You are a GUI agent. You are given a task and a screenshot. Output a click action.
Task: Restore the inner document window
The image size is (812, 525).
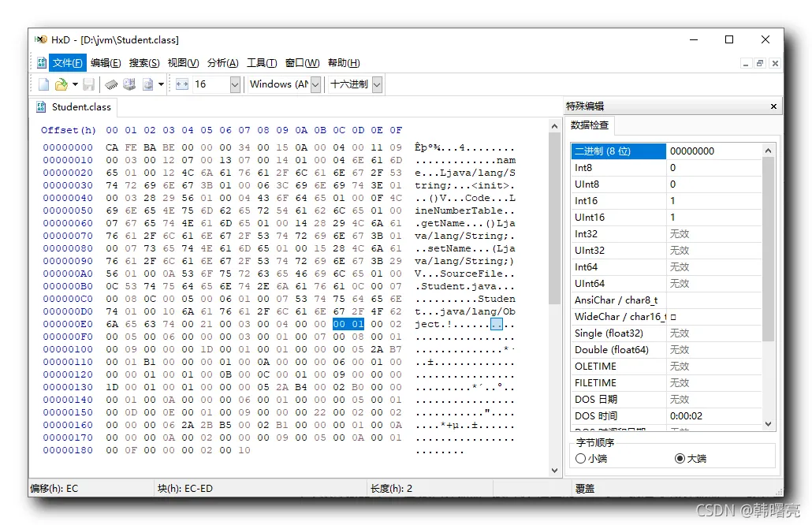click(x=760, y=63)
